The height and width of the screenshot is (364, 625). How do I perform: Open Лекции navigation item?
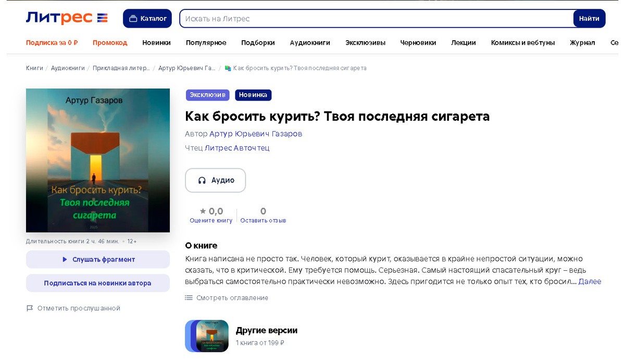tap(464, 43)
